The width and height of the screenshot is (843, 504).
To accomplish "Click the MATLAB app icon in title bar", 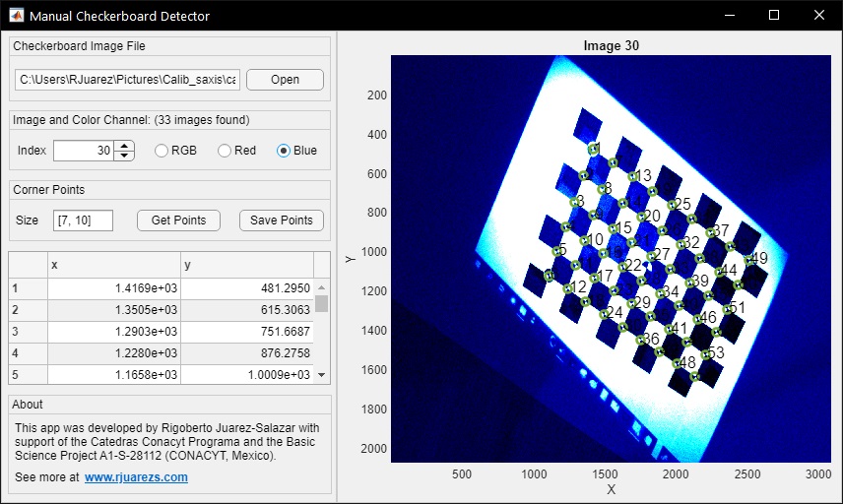I will [16, 16].
